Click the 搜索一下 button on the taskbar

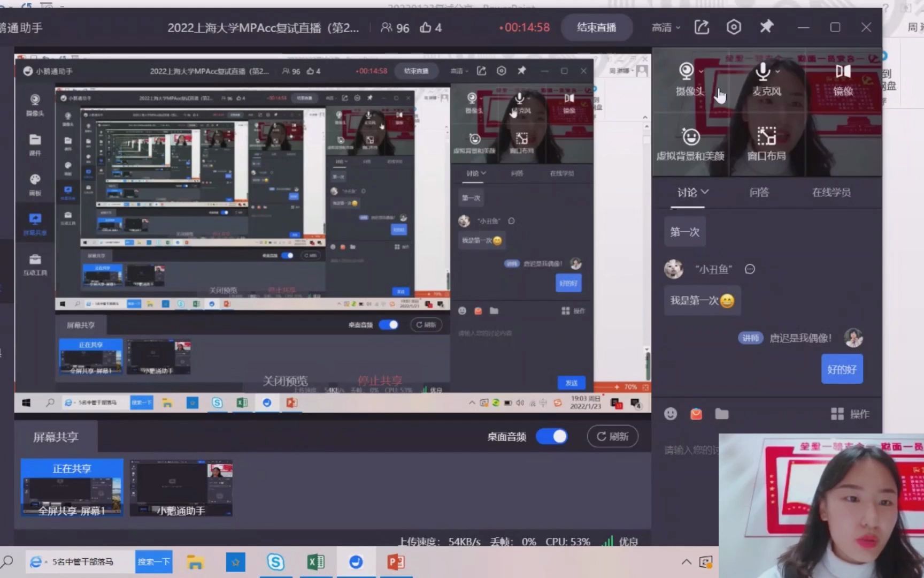(x=153, y=561)
